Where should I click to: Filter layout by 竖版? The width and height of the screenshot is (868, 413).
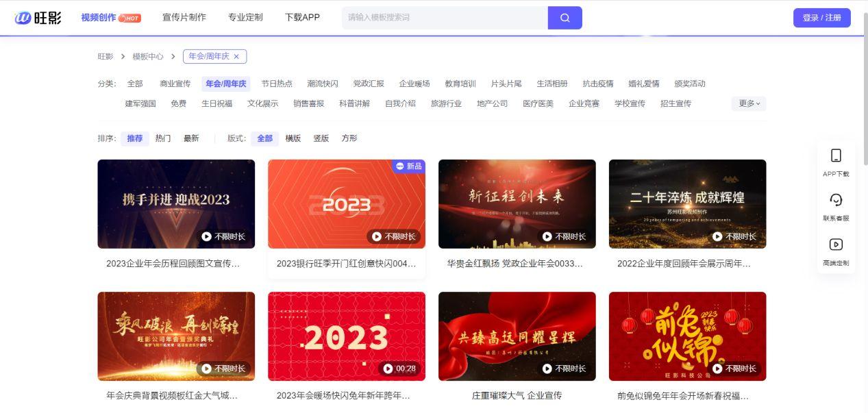click(x=321, y=138)
